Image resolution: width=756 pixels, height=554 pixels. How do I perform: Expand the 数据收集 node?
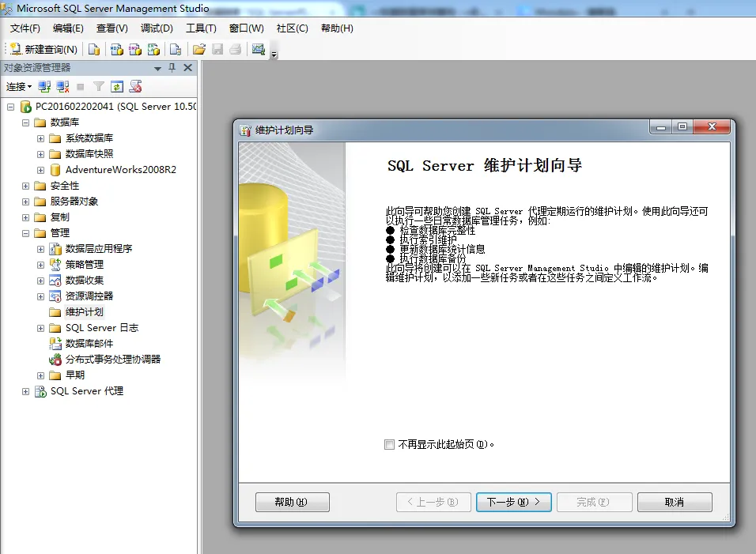point(40,281)
